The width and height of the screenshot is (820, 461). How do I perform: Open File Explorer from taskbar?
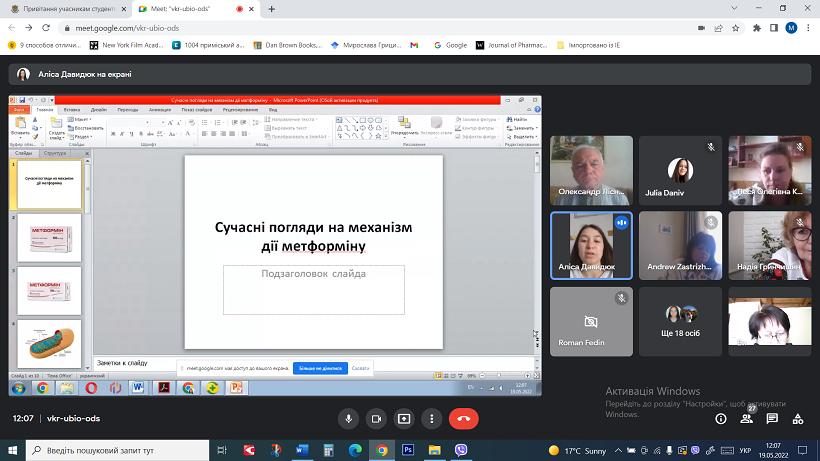(435, 450)
